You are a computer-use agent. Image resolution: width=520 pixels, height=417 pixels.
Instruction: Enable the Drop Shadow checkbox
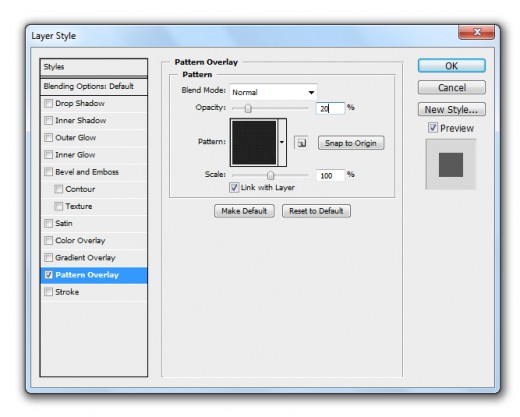point(49,103)
